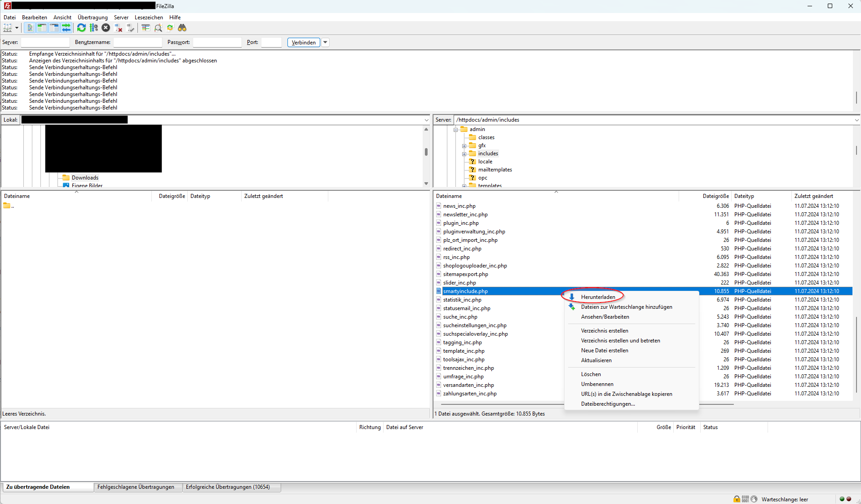Click the process queue arrows-with-gear icon
Screen dimensions: 861x504
click(x=93, y=28)
